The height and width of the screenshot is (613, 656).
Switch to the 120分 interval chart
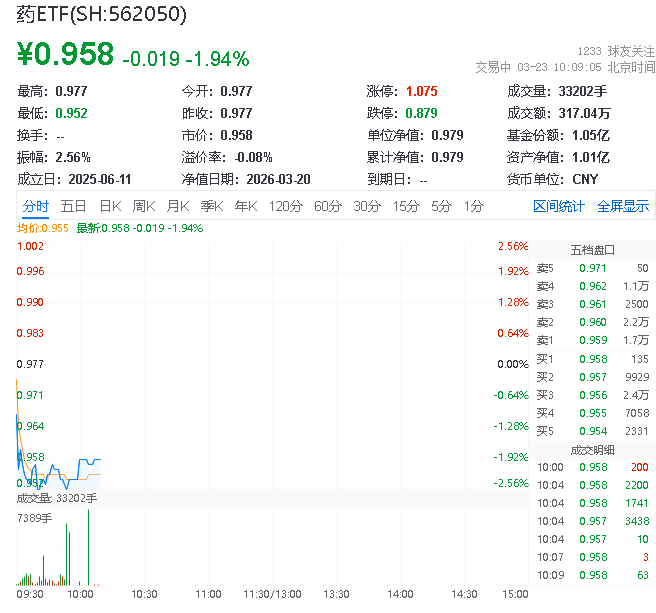point(285,206)
